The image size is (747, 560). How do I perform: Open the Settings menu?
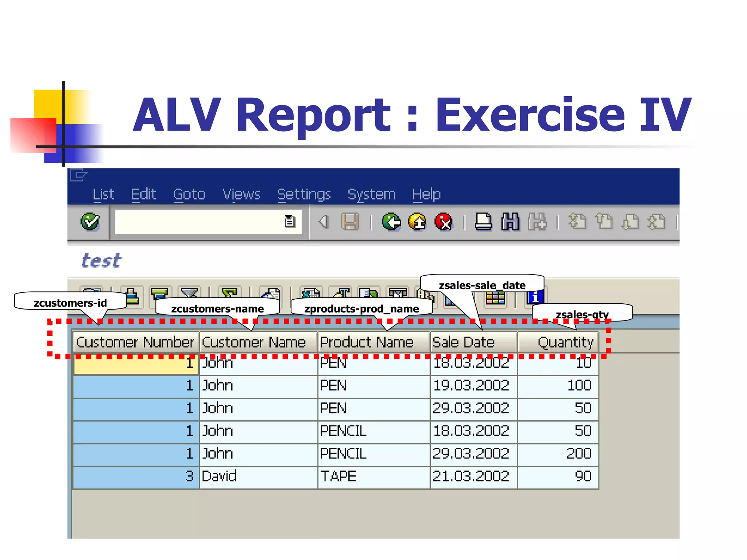tap(304, 194)
